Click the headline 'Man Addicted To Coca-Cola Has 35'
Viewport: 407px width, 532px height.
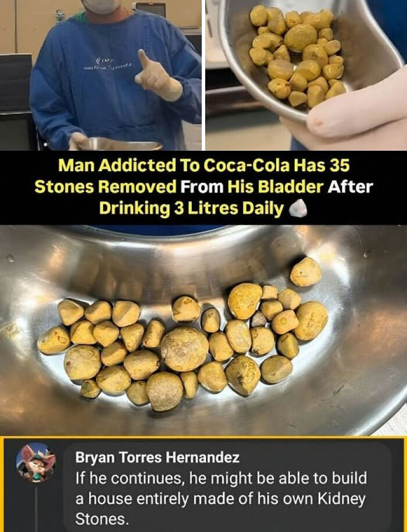tap(203, 166)
